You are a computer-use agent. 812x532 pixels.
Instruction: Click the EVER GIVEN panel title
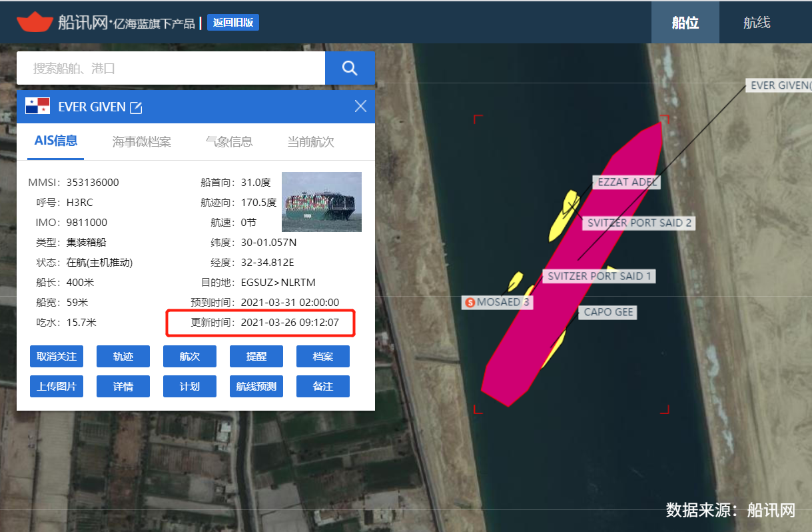pos(92,107)
